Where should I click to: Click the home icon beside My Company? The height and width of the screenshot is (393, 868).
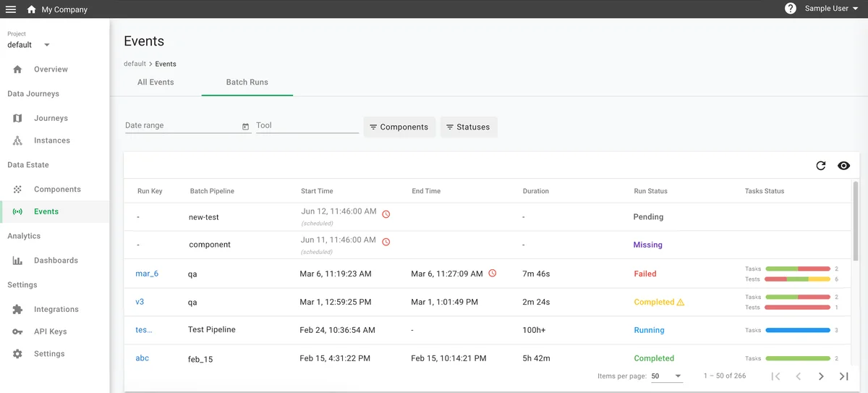(31, 9)
